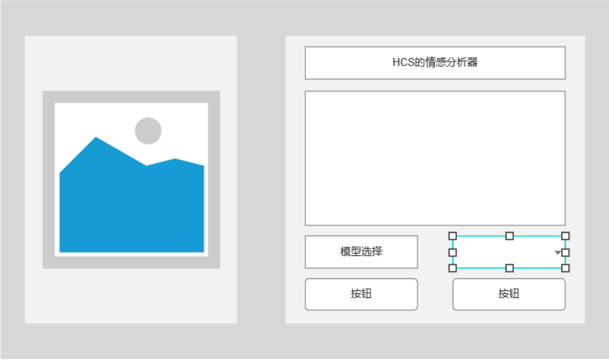Select the 模型选择 label box
The image size is (609, 360).
click(x=361, y=252)
